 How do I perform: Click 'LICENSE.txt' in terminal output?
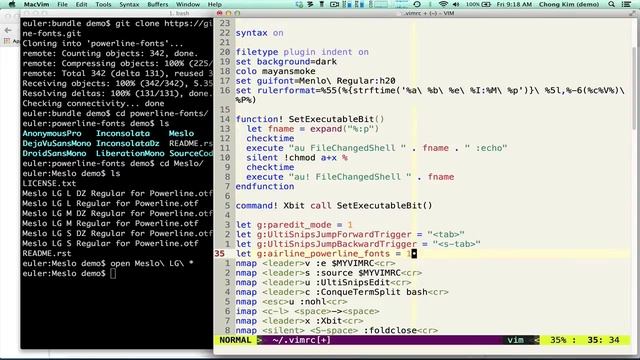49,183
